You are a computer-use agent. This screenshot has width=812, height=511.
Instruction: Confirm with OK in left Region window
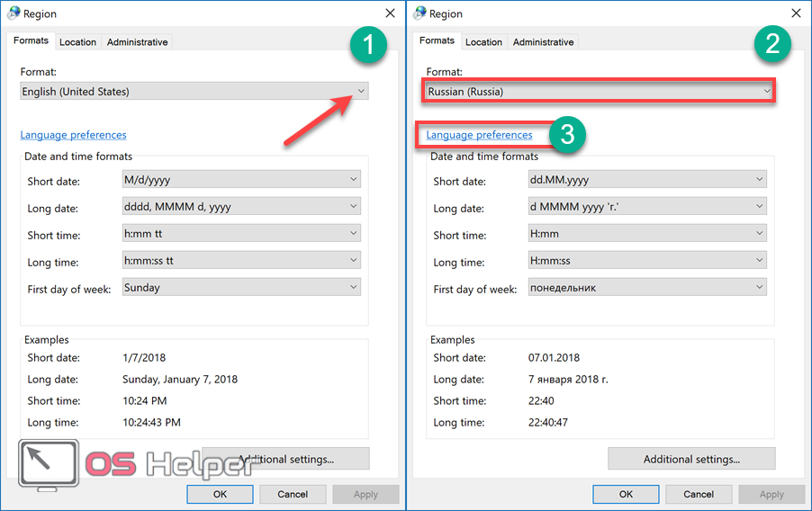coord(220,494)
